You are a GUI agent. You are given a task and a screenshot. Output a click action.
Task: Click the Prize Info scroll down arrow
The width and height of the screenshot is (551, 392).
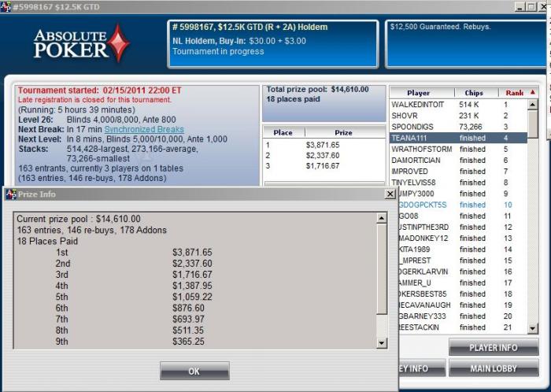(x=382, y=343)
